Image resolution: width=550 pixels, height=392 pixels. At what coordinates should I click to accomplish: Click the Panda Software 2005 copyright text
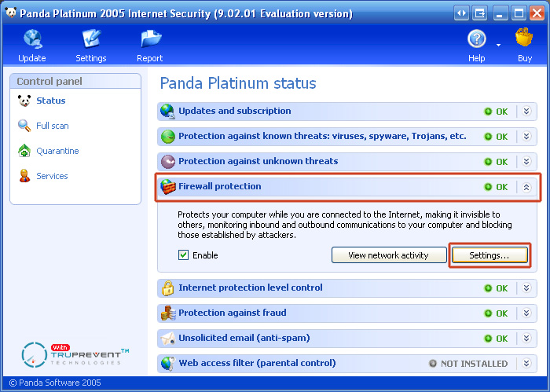click(x=55, y=383)
